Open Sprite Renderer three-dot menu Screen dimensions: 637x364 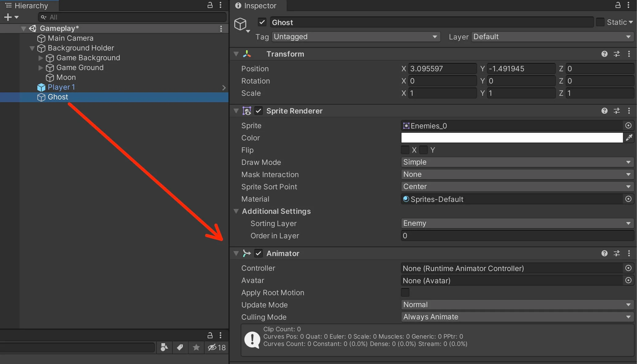coord(629,111)
